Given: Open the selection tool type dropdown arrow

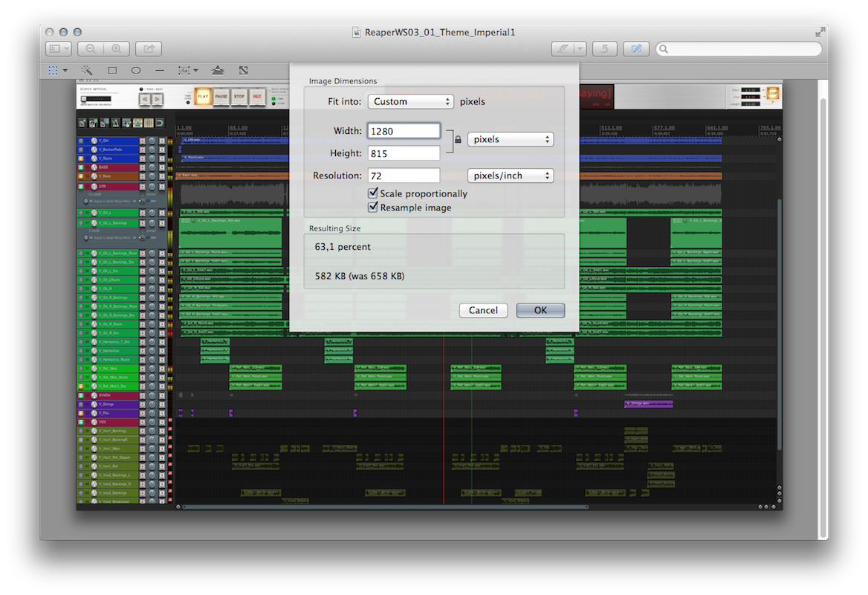Looking at the screenshot, I should point(65,71).
